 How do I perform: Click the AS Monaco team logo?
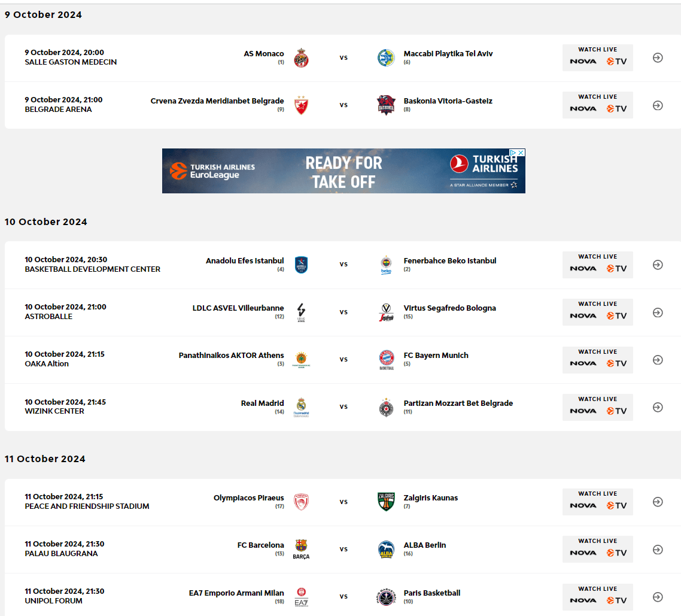click(301, 58)
